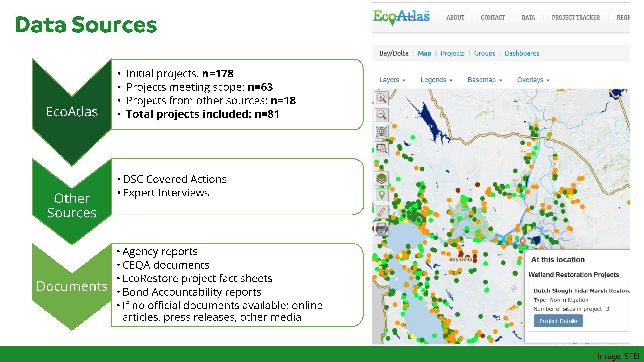
Task: Click the 'At this location' popup title
Action: (558, 260)
